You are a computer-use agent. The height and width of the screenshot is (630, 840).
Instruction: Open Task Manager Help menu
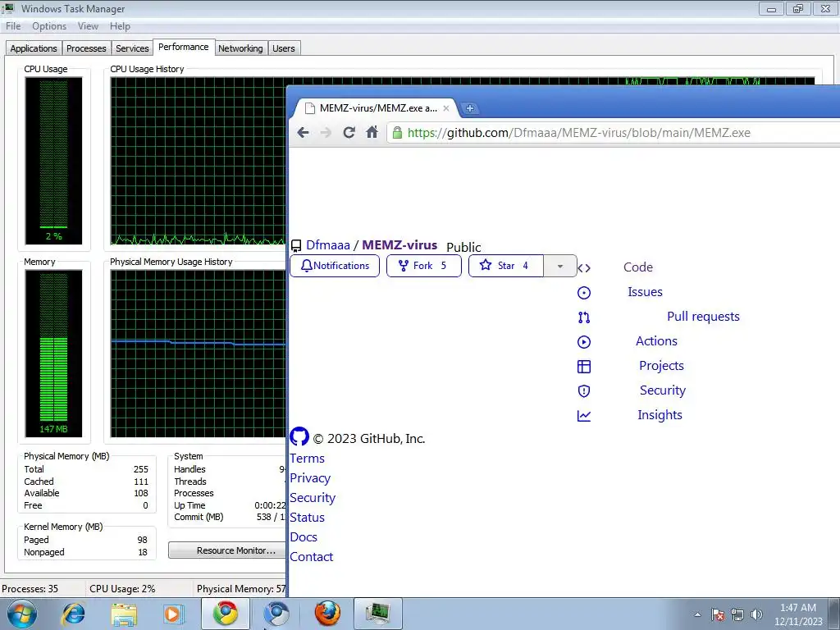(x=120, y=26)
